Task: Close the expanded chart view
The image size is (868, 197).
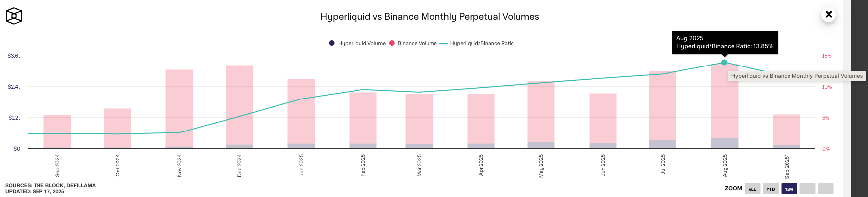Action: tap(829, 15)
